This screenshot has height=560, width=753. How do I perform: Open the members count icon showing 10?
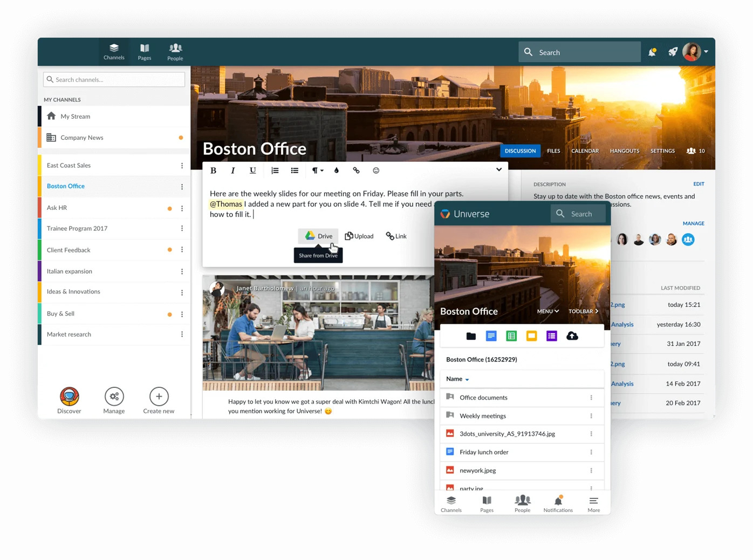click(x=695, y=151)
